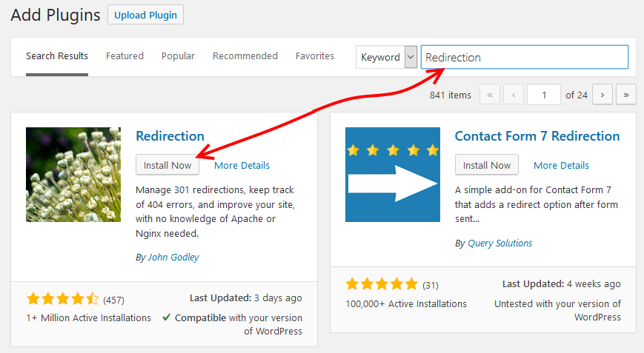The image size is (644, 353).
Task: Install the Redirection plugin now
Action: [167, 165]
